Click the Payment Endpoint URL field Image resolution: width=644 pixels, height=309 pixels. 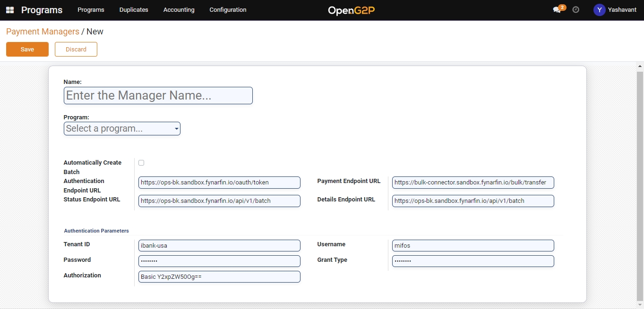tap(472, 183)
